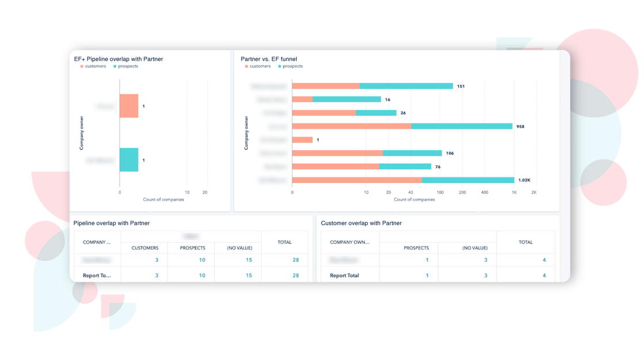Click teal prospects segment of the 151 bar
644x357 pixels.
pos(406,86)
